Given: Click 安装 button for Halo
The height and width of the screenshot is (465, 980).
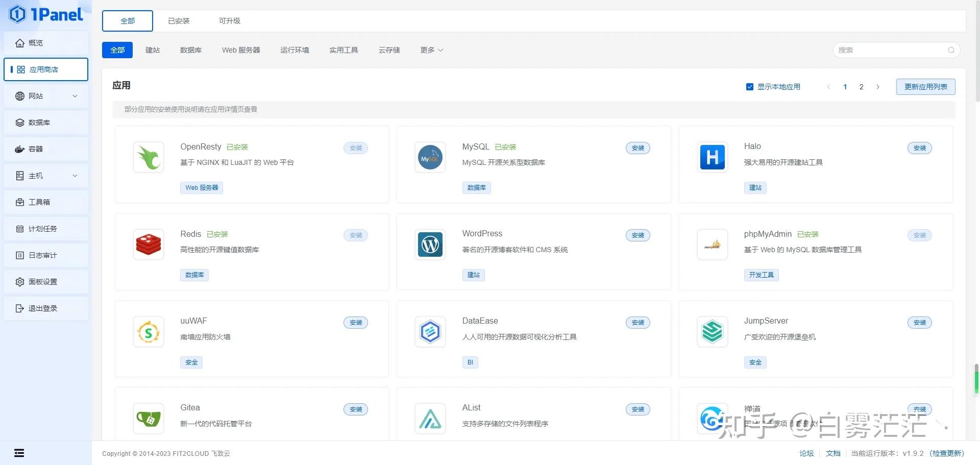Looking at the screenshot, I should click(920, 148).
